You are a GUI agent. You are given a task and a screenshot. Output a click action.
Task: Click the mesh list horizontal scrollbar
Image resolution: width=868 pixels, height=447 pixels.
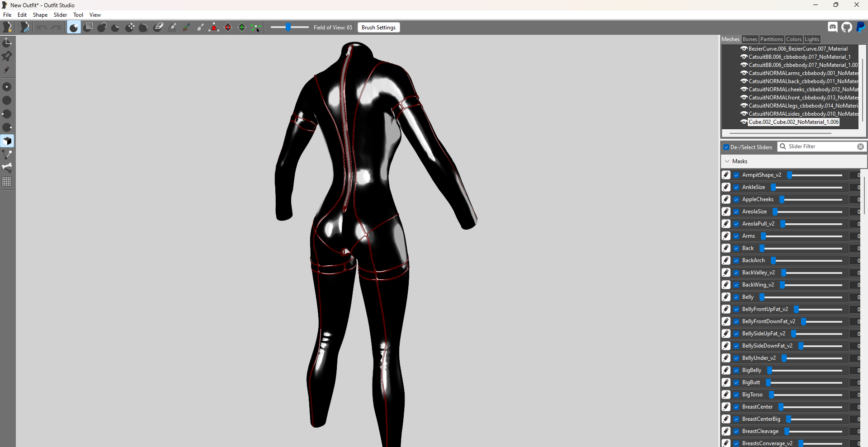(780, 134)
